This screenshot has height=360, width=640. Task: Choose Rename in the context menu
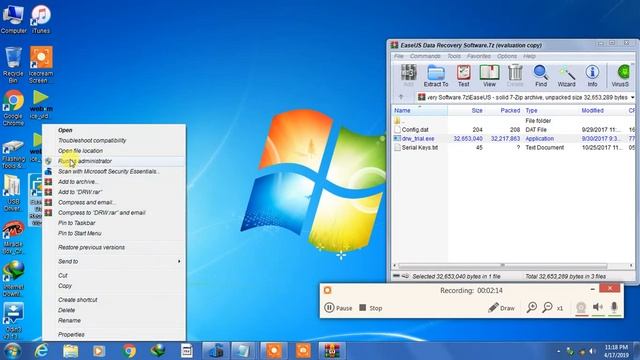114,320
